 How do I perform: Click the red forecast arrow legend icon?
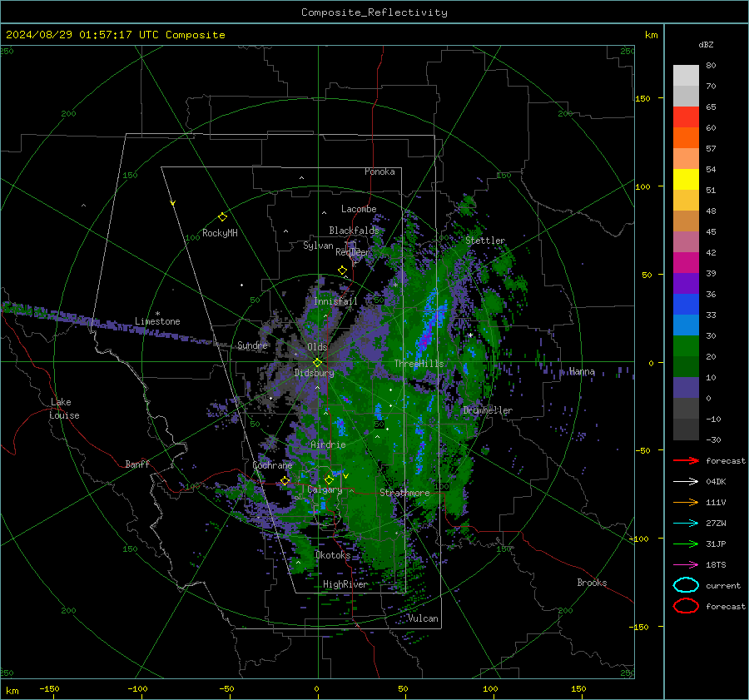(686, 460)
